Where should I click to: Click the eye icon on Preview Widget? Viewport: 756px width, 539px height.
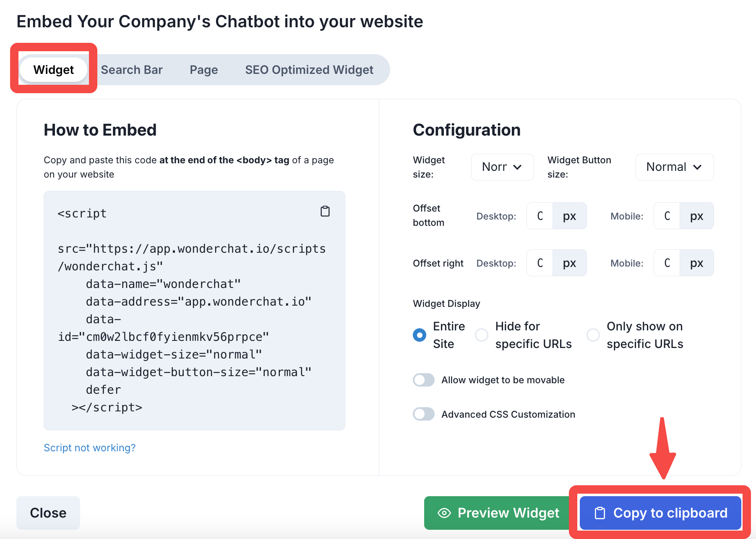(444, 513)
